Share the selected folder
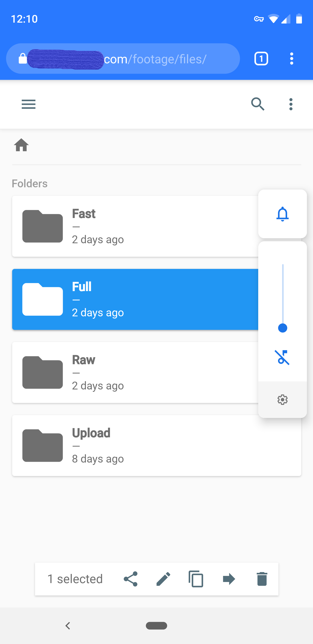 click(x=130, y=579)
